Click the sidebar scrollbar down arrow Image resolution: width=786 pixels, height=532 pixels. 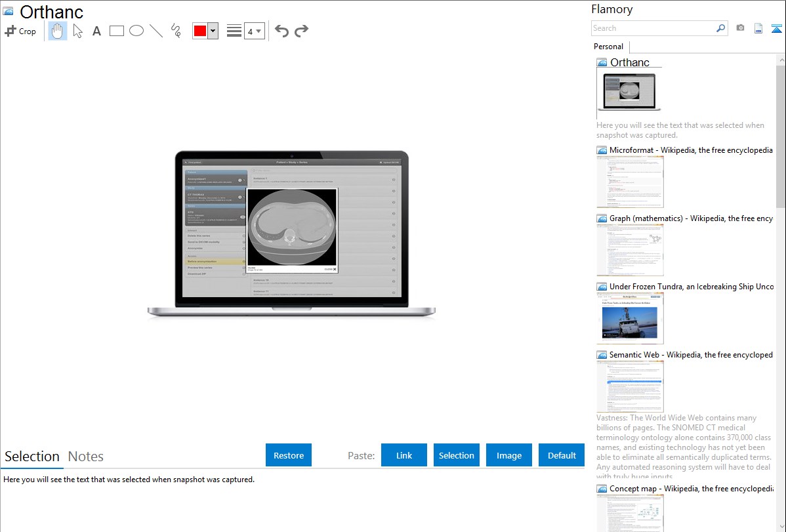tap(781, 527)
